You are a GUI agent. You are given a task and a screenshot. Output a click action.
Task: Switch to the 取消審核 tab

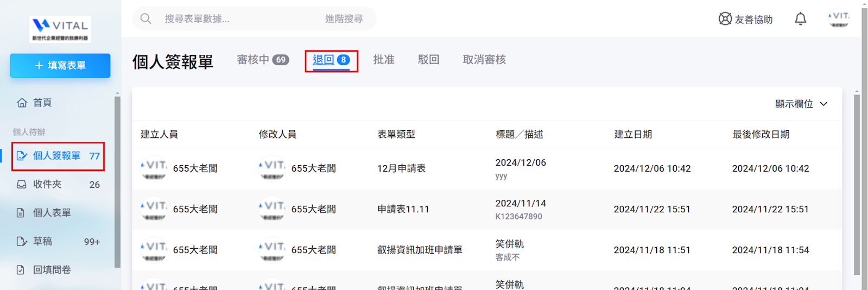(484, 60)
